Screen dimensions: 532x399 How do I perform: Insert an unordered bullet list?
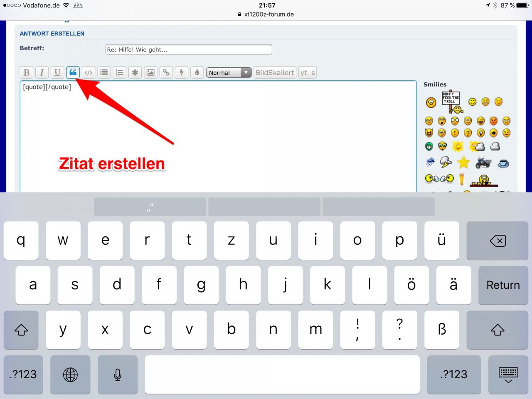104,72
